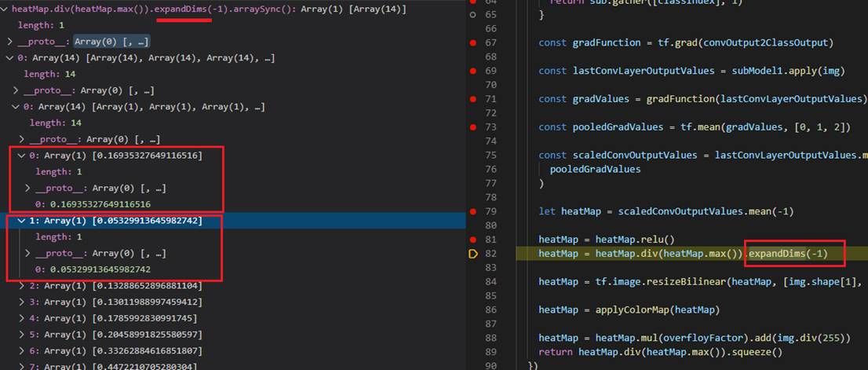Expand the 6: Array(1) [0.33262884616851807] node
This screenshot has width=868, height=370.
(22, 351)
